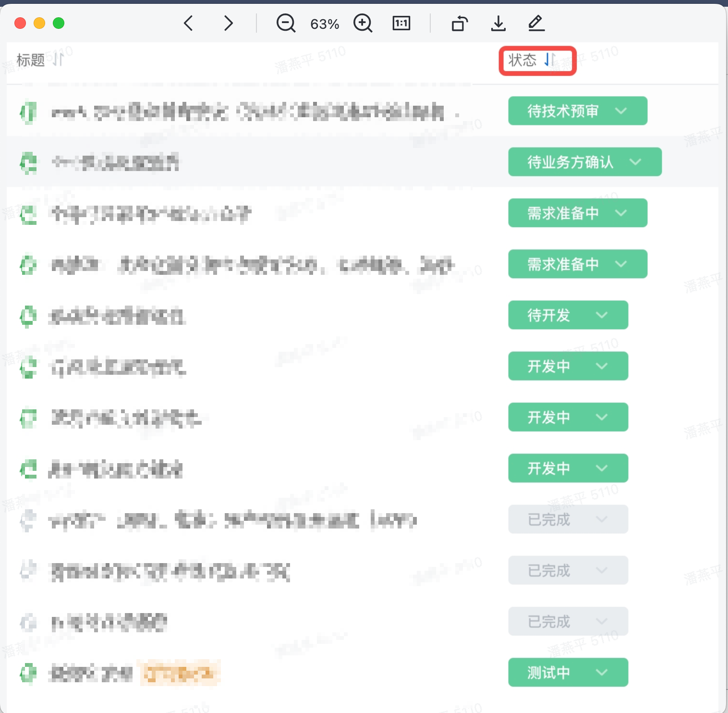Expand the last 开发中 status dropdown
Screen dimensions: 728x713
[568, 468]
